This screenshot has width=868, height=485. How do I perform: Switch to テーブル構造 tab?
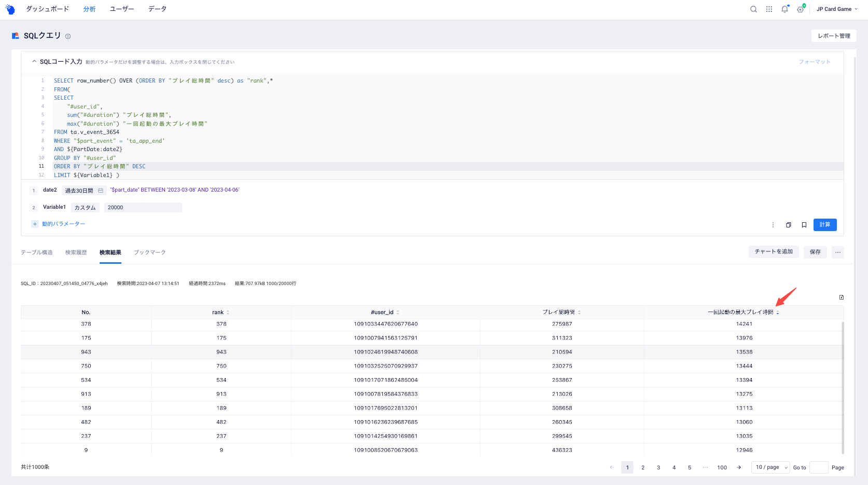[x=37, y=252]
